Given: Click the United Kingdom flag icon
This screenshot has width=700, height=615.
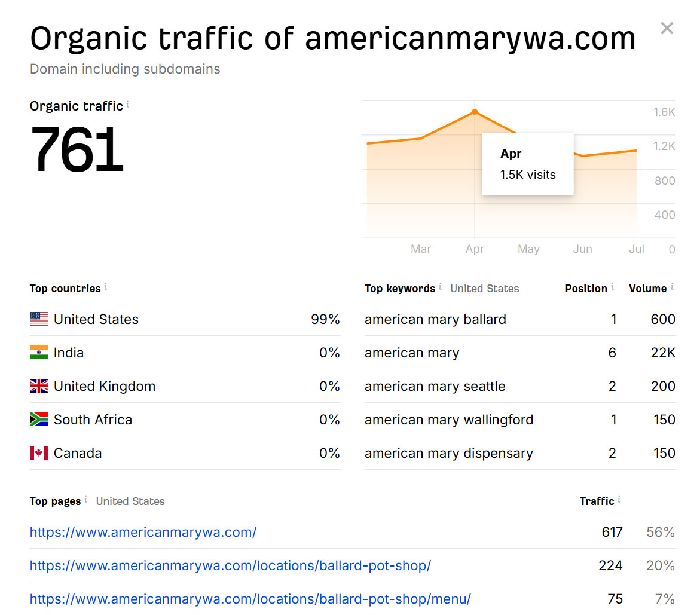Looking at the screenshot, I should [x=39, y=386].
